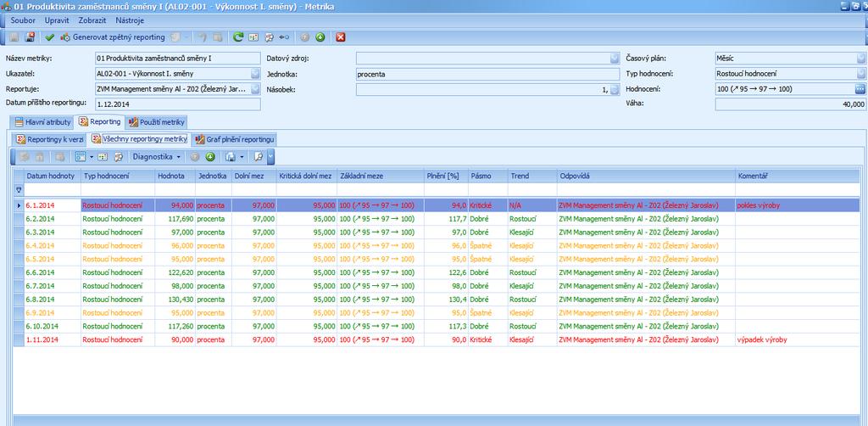Click the Jednotka field containing procenta

tap(487, 74)
